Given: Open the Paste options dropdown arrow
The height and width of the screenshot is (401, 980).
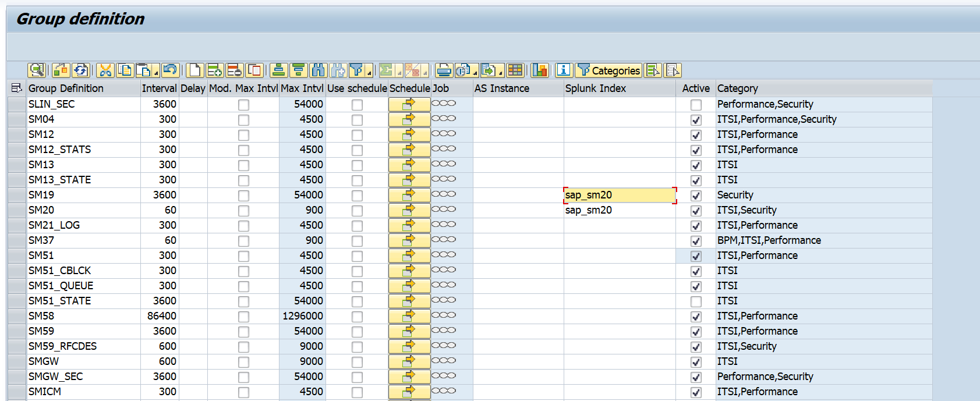Looking at the screenshot, I should tap(156, 74).
